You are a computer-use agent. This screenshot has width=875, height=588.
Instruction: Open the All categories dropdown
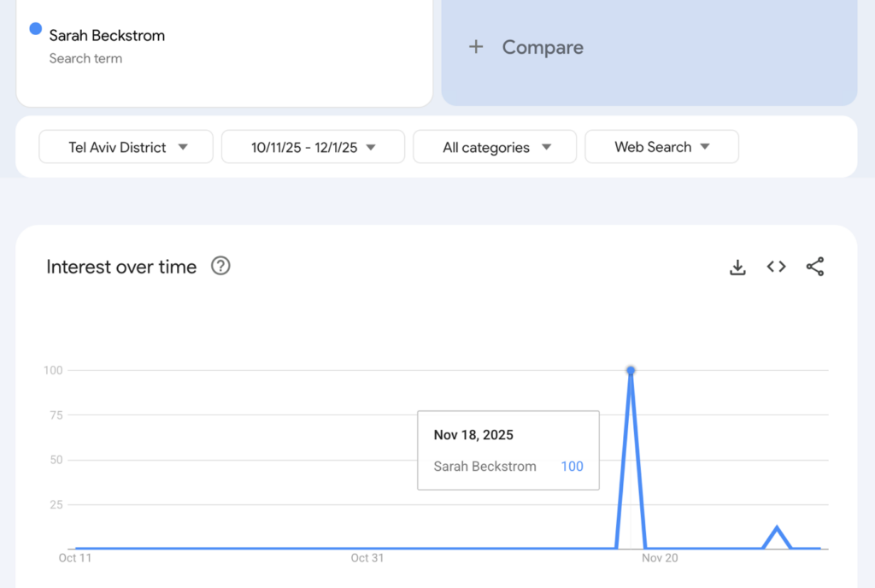coord(495,147)
